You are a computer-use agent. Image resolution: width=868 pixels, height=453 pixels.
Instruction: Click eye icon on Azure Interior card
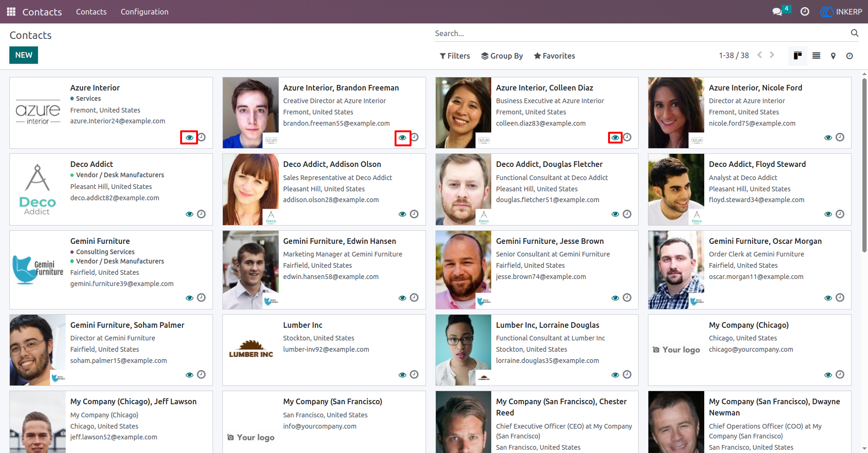click(x=189, y=137)
